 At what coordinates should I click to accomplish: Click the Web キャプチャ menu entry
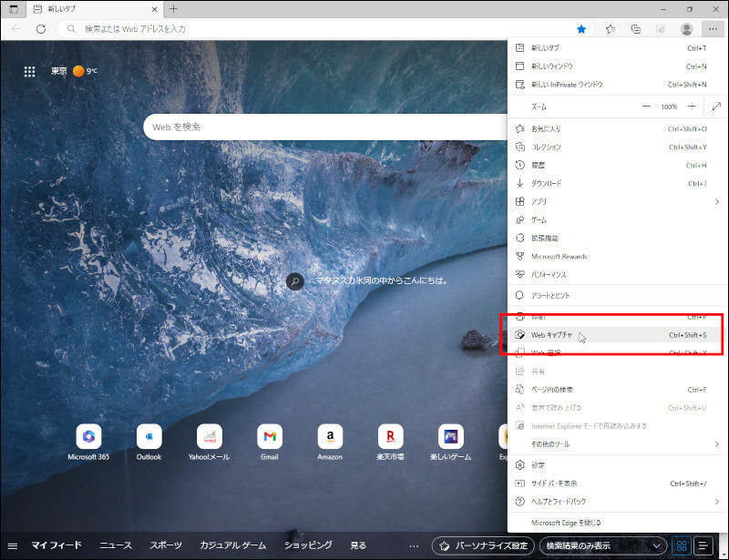tap(552, 335)
